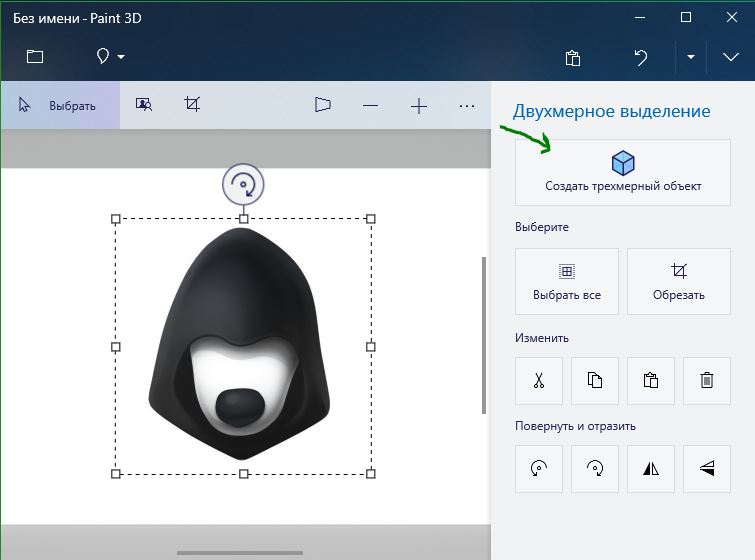This screenshot has width=755, height=560.
Task: Copy the selection
Action: coord(595,380)
